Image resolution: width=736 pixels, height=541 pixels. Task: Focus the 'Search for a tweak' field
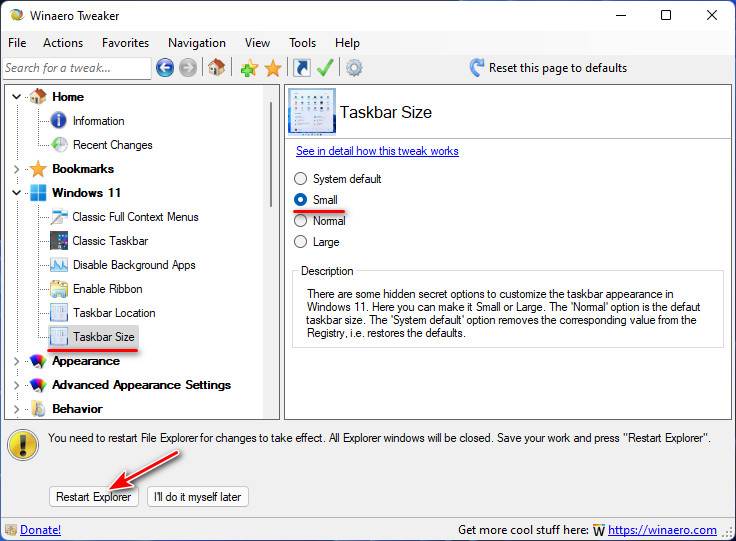point(77,68)
